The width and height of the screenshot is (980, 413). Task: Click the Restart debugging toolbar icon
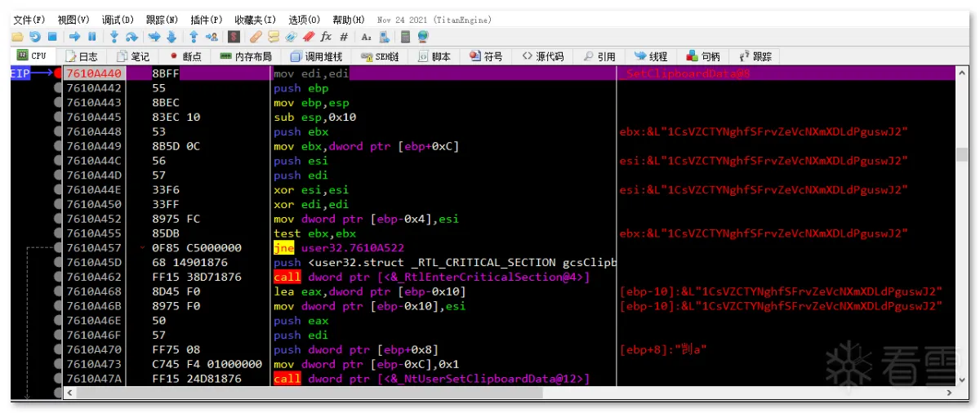pos(34,37)
